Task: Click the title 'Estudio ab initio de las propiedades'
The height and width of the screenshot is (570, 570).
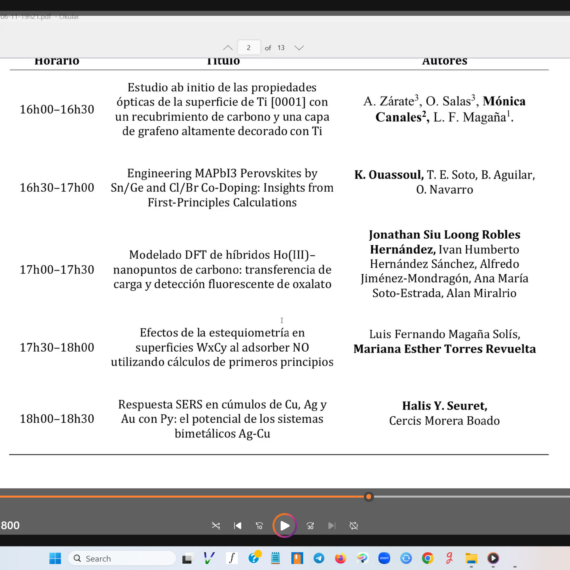Action: pos(222,88)
